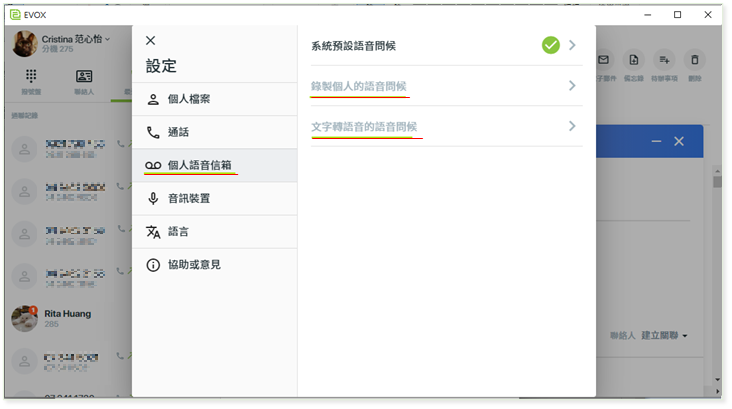Click the 語言 translate icon
The image size is (732, 409).
point(153,231)
